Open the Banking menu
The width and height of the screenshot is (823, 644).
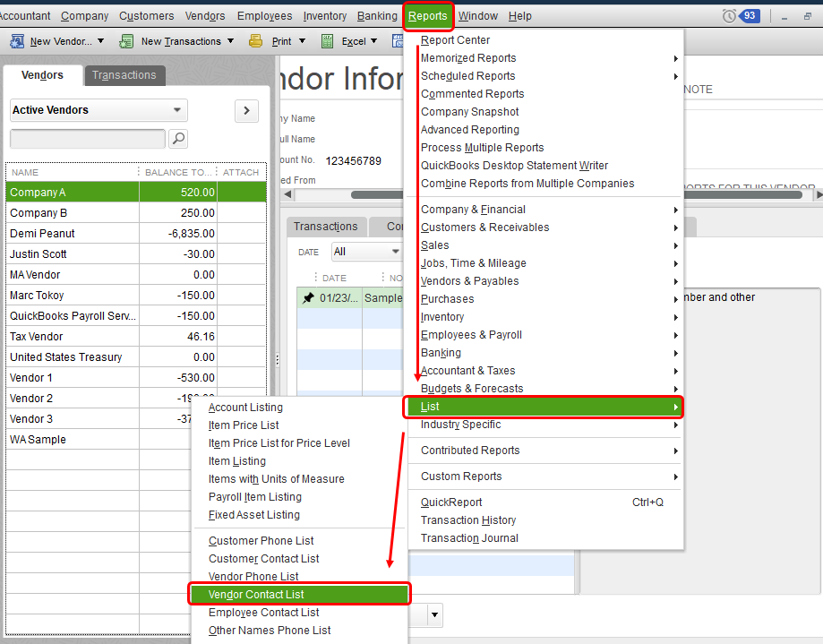pos(377,16)
